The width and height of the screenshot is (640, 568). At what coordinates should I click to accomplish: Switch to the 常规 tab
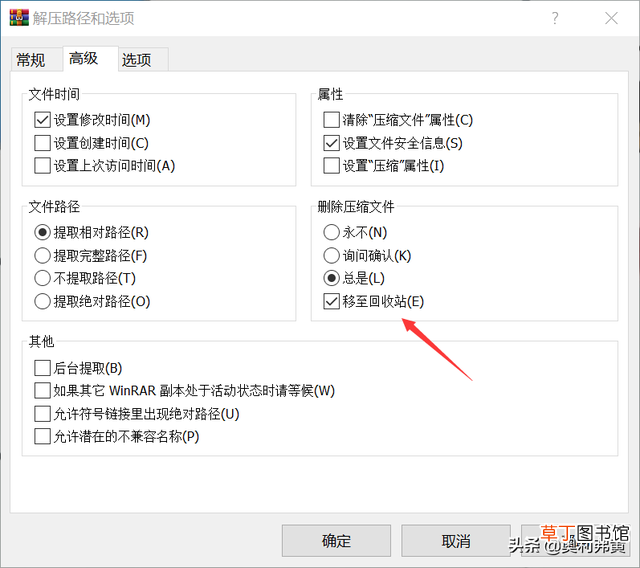pyautogui.click(x=36, y=60)
